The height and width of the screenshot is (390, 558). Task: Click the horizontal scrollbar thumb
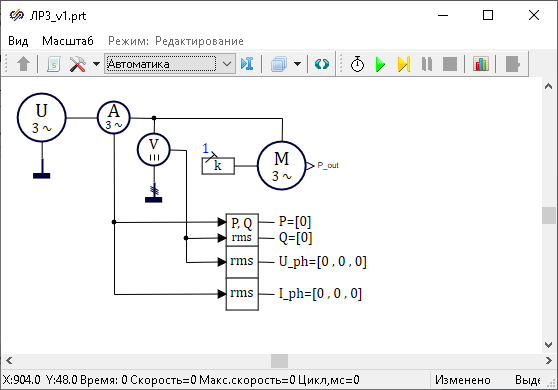(x=279, y=361)
